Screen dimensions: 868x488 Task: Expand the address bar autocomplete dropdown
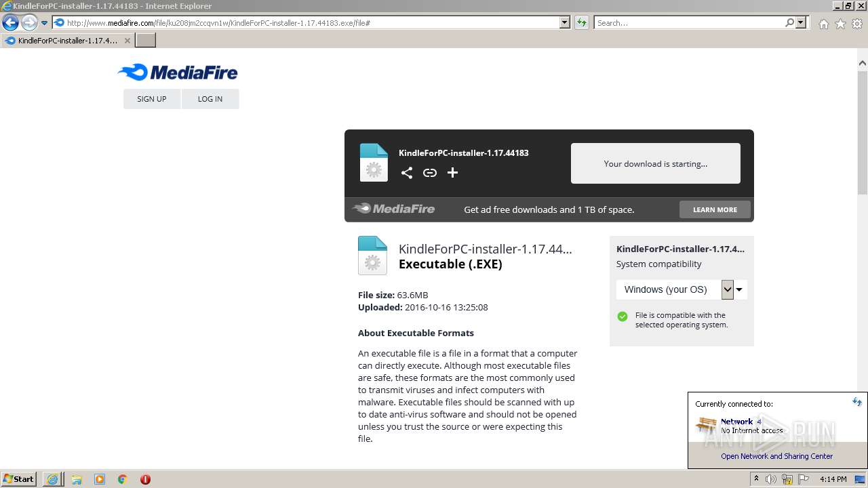565,23
